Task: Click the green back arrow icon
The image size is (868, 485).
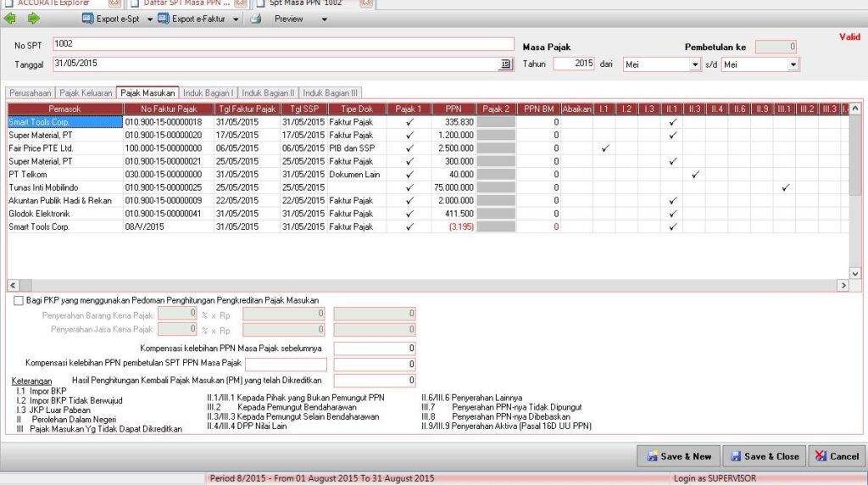Action: (x=10, y=19)
